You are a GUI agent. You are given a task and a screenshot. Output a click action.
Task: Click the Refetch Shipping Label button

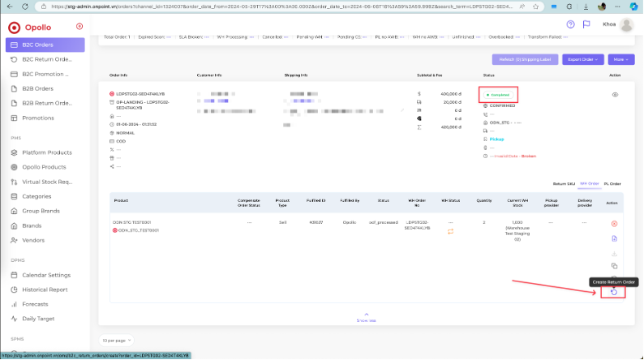tap(525, 59)
